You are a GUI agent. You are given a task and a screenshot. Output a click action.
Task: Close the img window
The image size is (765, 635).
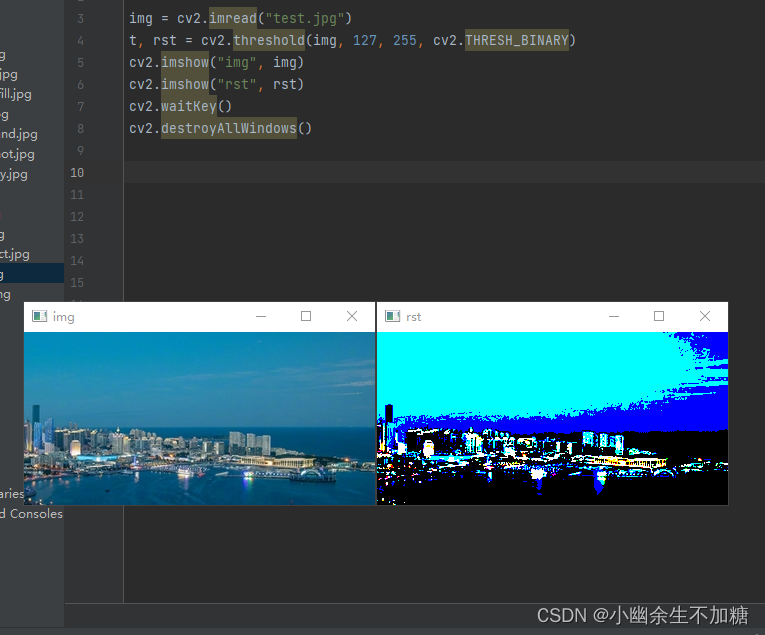coord(352,317)
